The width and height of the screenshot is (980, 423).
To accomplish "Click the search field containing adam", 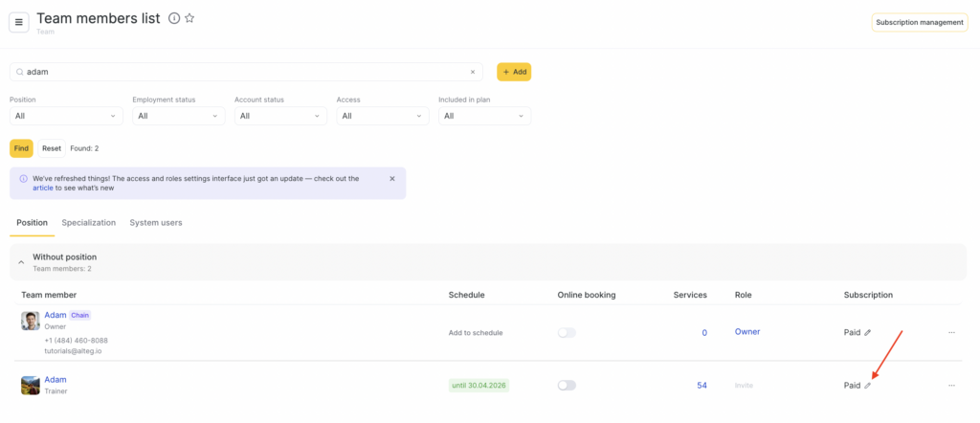I will click(239, 72).
